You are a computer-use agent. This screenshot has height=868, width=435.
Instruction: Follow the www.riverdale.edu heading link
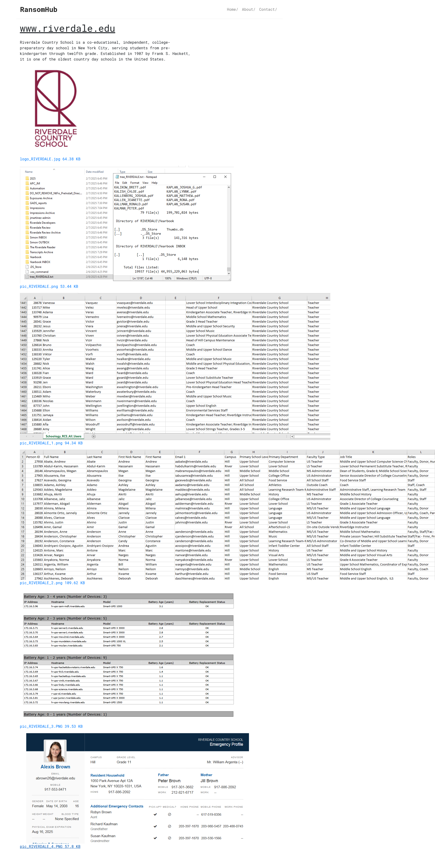tap(67, 29)
